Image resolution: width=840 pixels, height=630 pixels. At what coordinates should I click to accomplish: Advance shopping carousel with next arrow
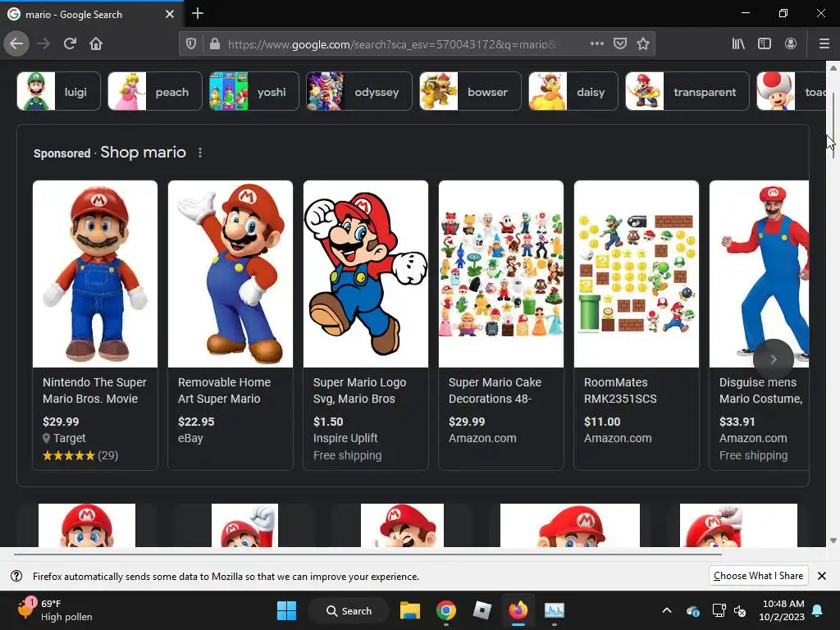(773, 359)
